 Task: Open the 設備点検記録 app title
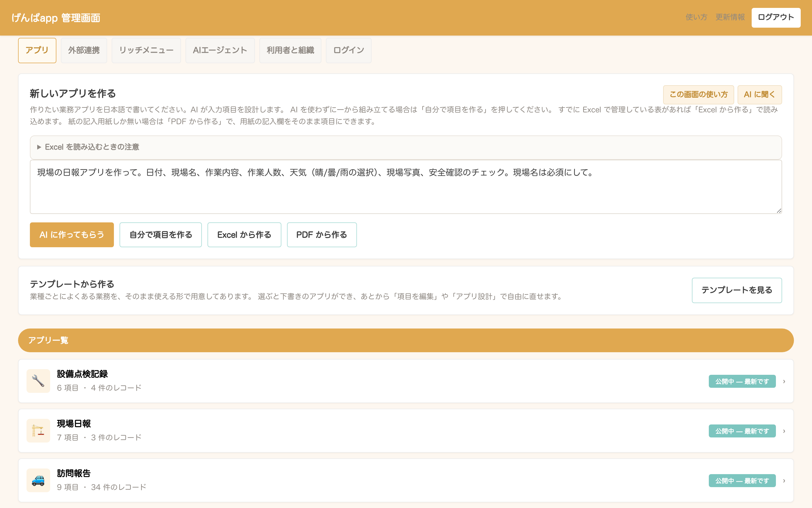click(x=82, y=374)
